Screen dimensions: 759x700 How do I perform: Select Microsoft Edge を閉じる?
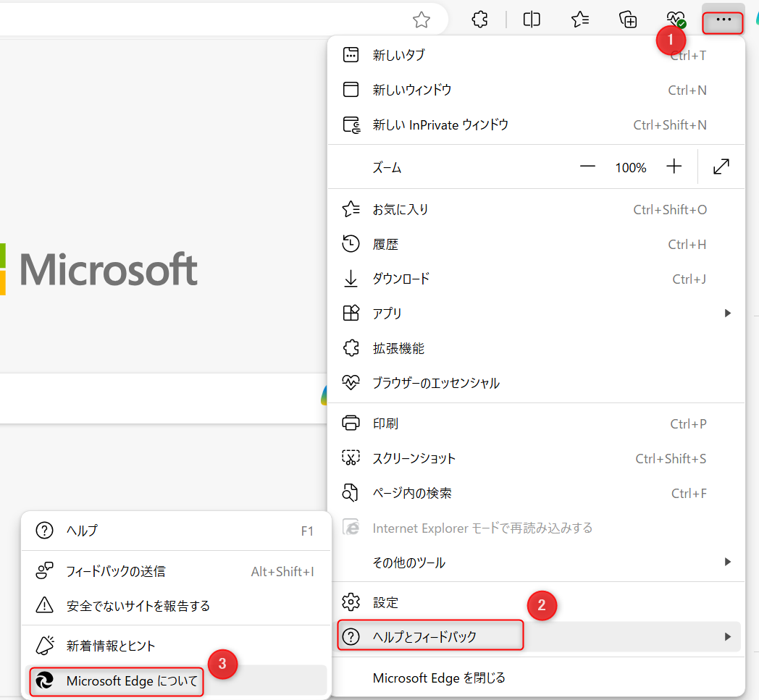536,678
